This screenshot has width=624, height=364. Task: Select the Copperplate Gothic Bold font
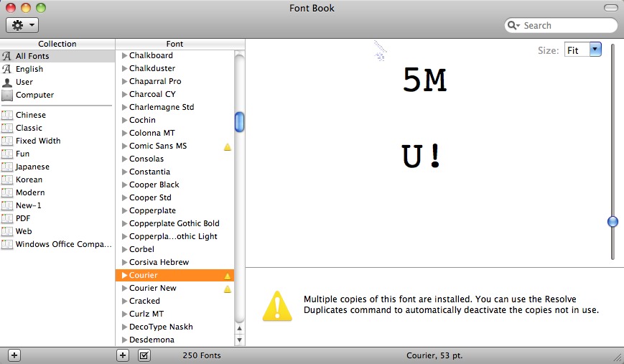click(x=174, y=223)
